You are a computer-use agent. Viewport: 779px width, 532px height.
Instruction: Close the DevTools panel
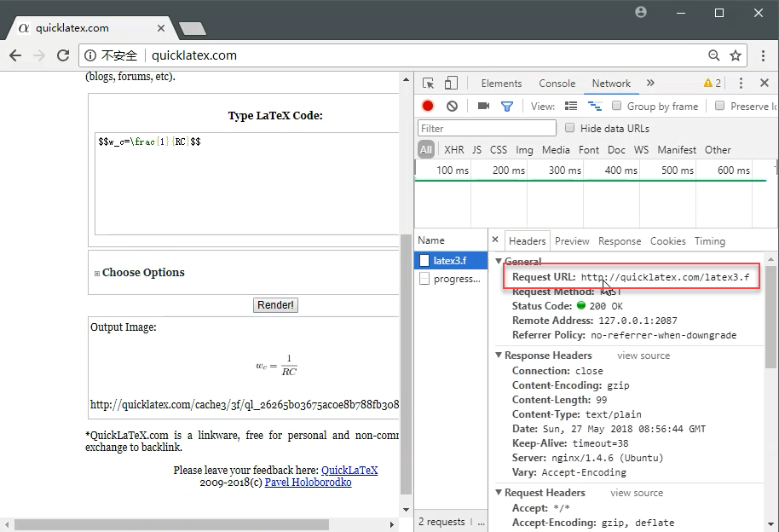coord(765,83)
